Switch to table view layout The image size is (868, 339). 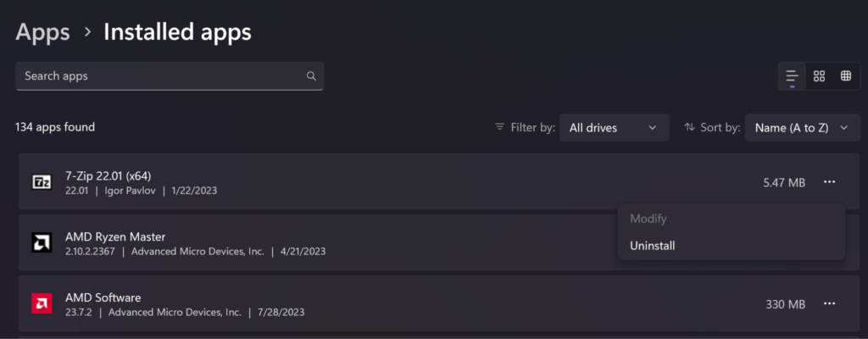click(x=845, y=76)
